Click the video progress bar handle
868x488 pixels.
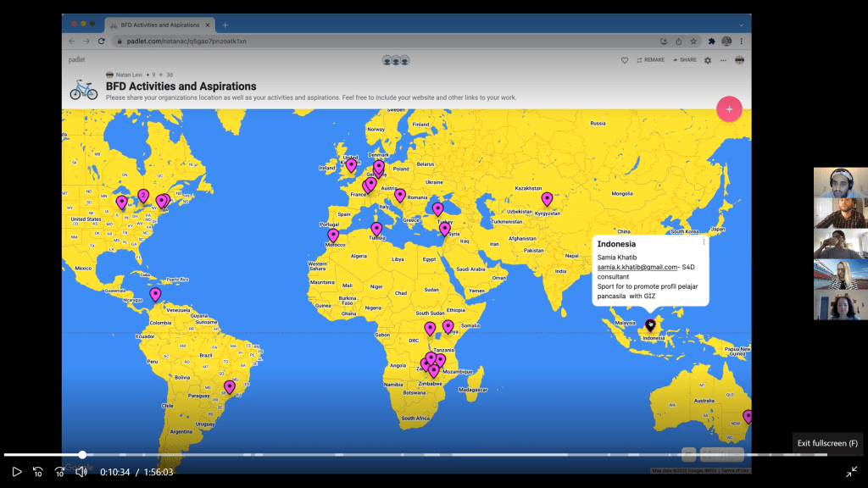pos(82,455)
